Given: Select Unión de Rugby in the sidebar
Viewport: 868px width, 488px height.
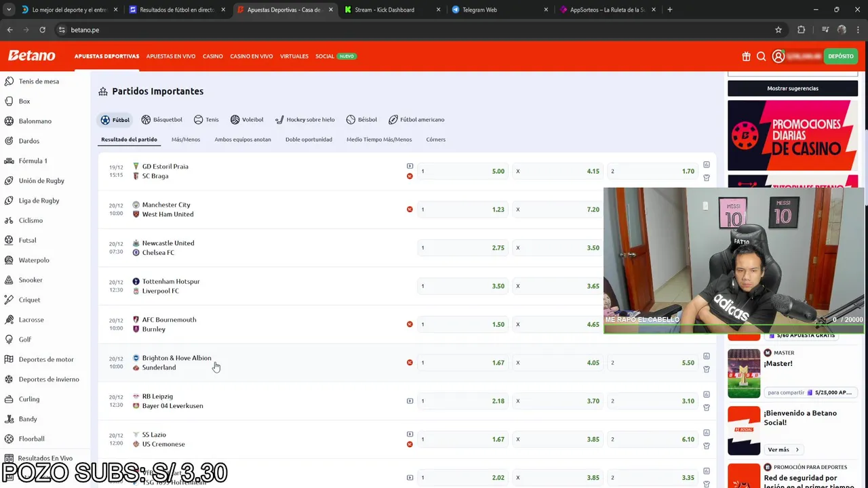Looking at the screenshot, I should pos(41,181).
